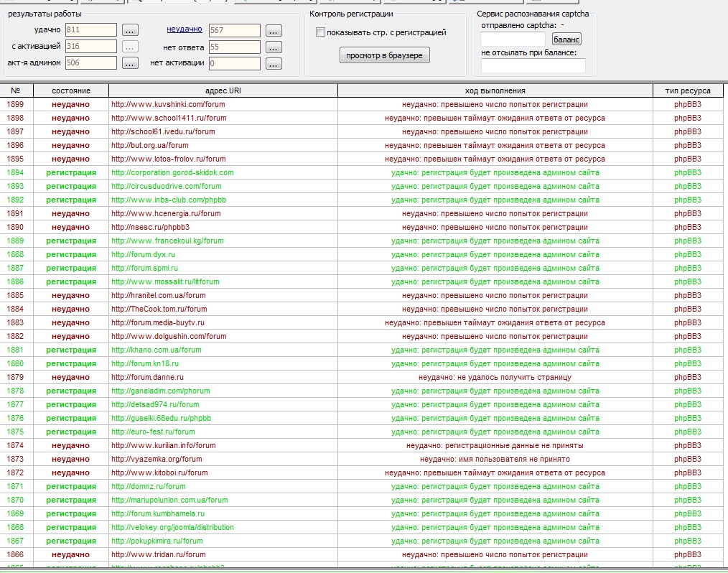Open the browse button next to неудачно field
The height and width of the screenshot is (573, 728).
(x=274, y=31)
